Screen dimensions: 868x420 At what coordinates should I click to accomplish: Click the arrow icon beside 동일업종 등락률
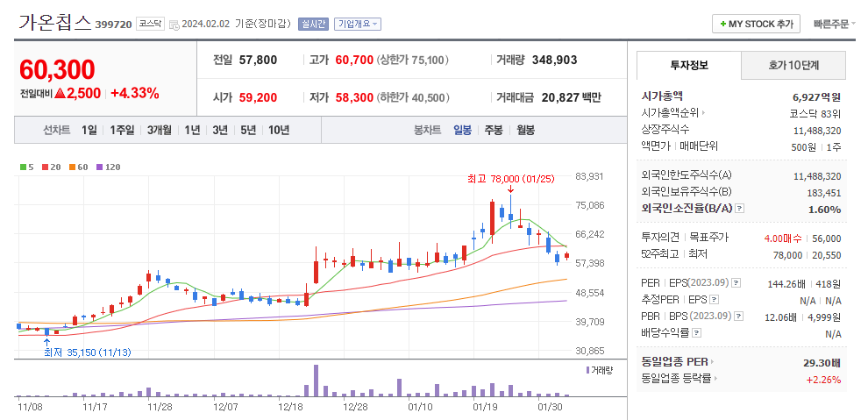click(x=715, y=379)
